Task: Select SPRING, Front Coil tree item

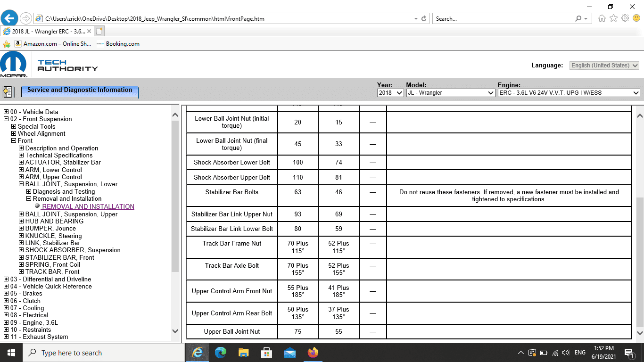Action: pyautogui.click(x=53, y=264)
